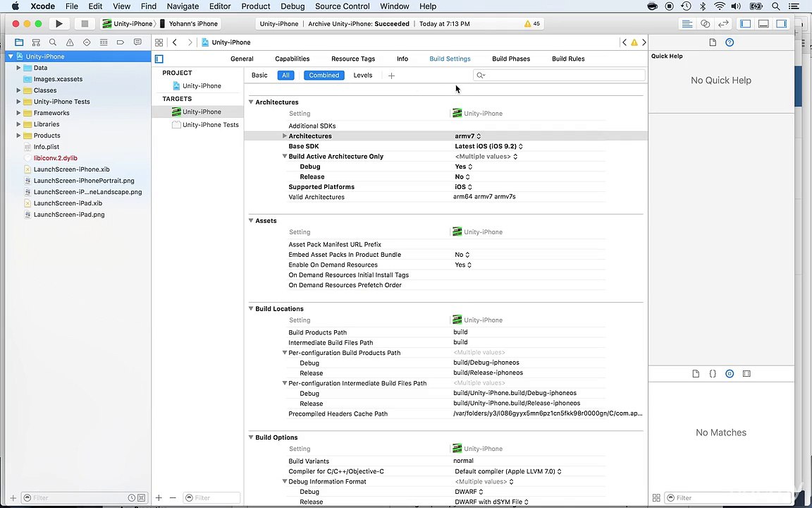Switch to Combined settings view

click(x=324, y=75)
